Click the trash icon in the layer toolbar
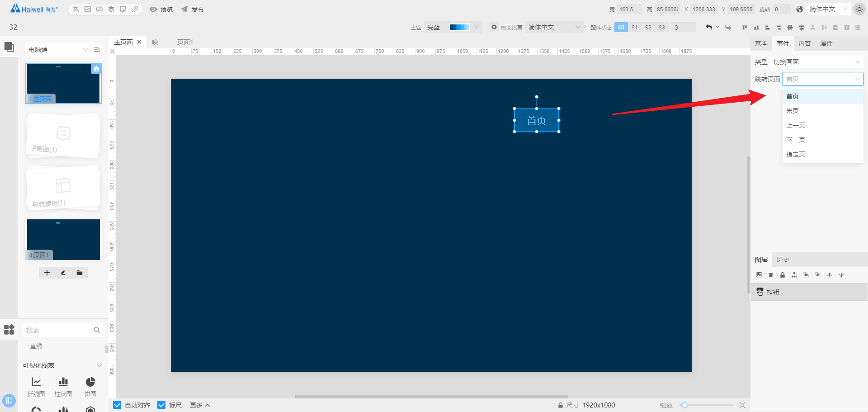 771,275
